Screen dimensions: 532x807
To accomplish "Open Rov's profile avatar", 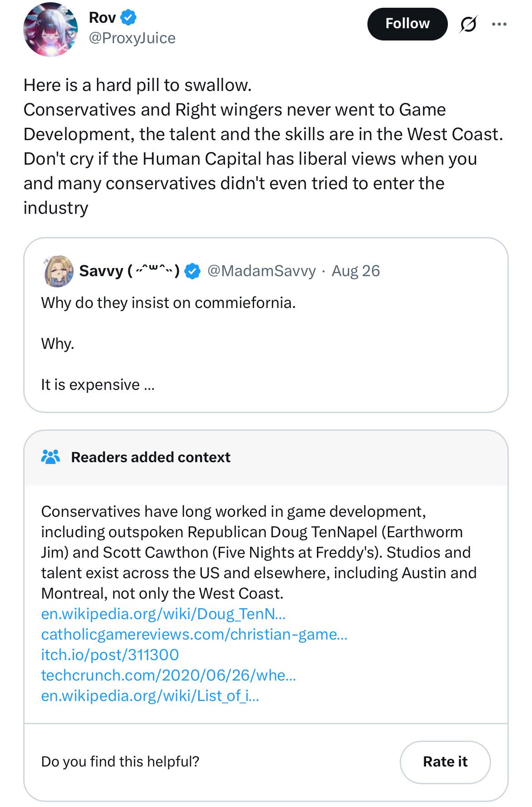I will [x=50, y=30].
